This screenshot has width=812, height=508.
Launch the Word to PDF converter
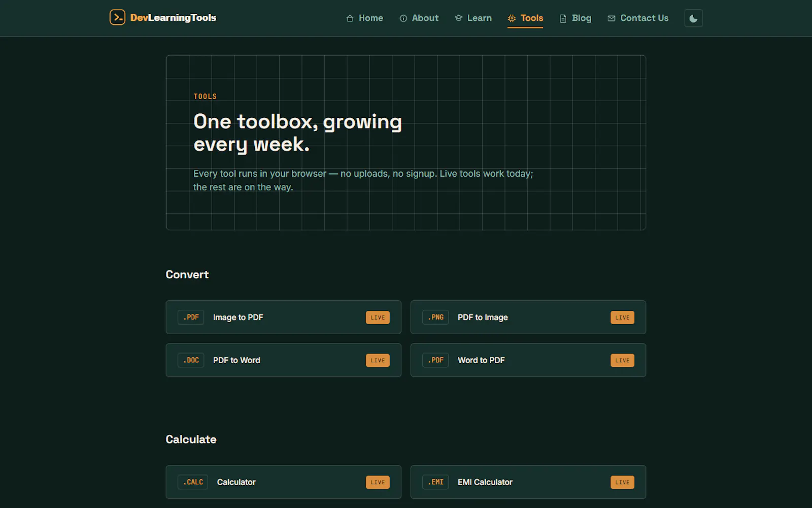[x=528, y=360]
